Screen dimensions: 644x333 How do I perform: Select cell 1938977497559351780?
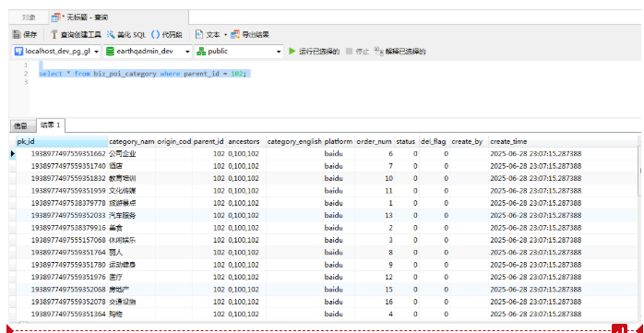click(62, 265)
